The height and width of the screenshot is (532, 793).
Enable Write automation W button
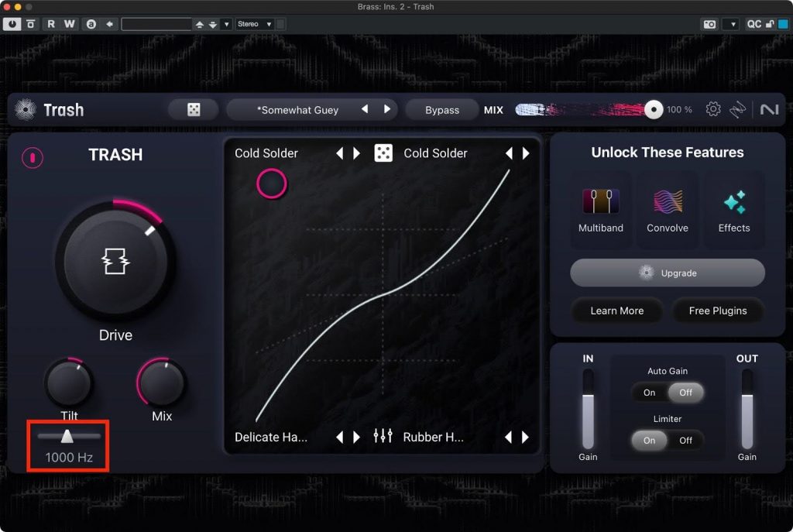click(69, 24)
